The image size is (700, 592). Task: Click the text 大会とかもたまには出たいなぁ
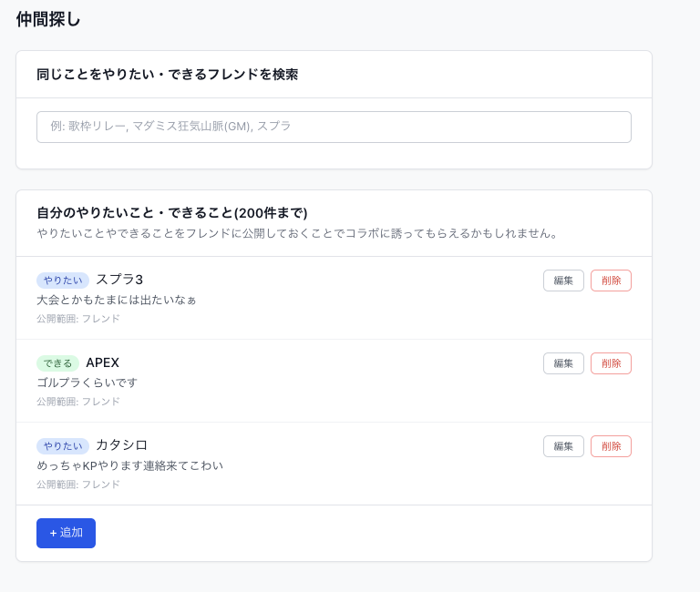[116, 300]
